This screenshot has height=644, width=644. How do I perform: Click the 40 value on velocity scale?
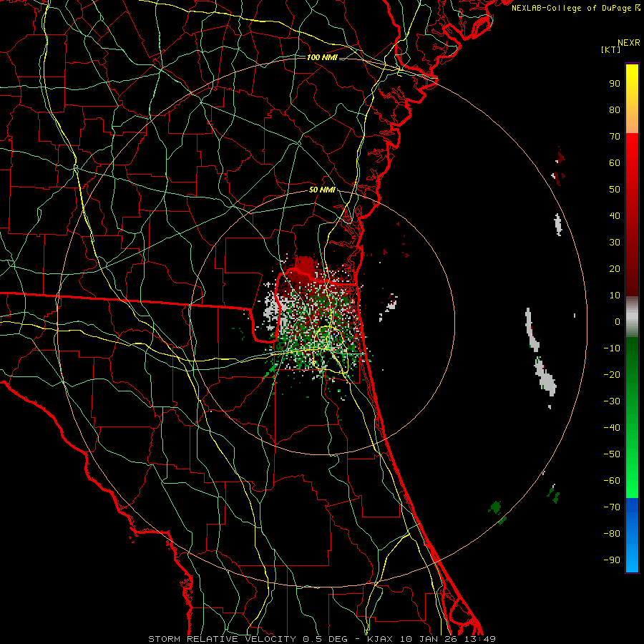(615, 215)
